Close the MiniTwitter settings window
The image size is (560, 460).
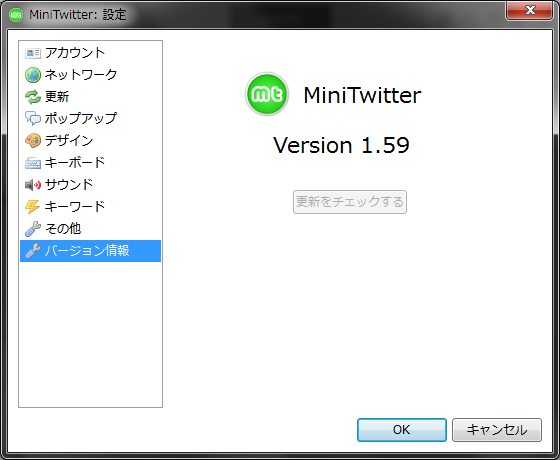click(530, 11)
